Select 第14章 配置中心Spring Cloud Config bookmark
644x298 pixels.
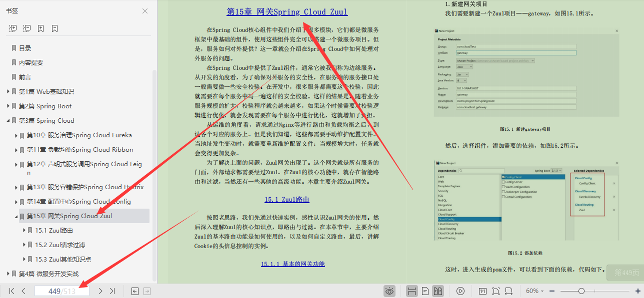click(x=79, y=202)
